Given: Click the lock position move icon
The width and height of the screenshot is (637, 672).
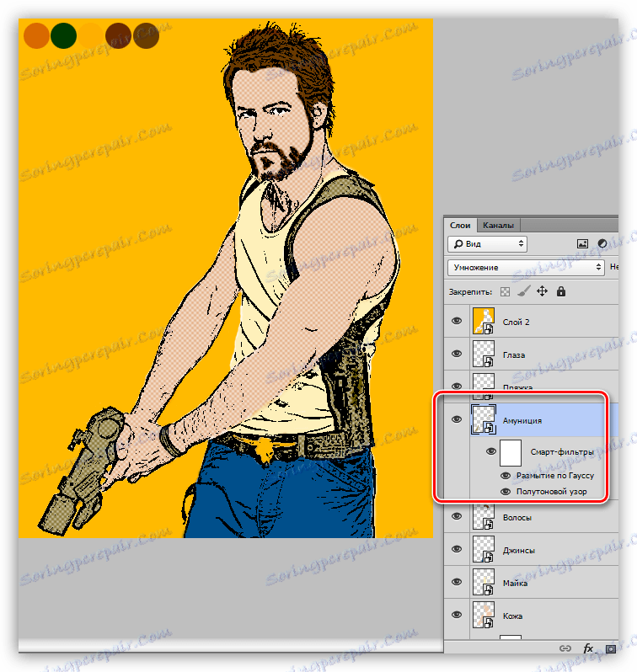Looking at the screenshot, I should tap(542, 292).
